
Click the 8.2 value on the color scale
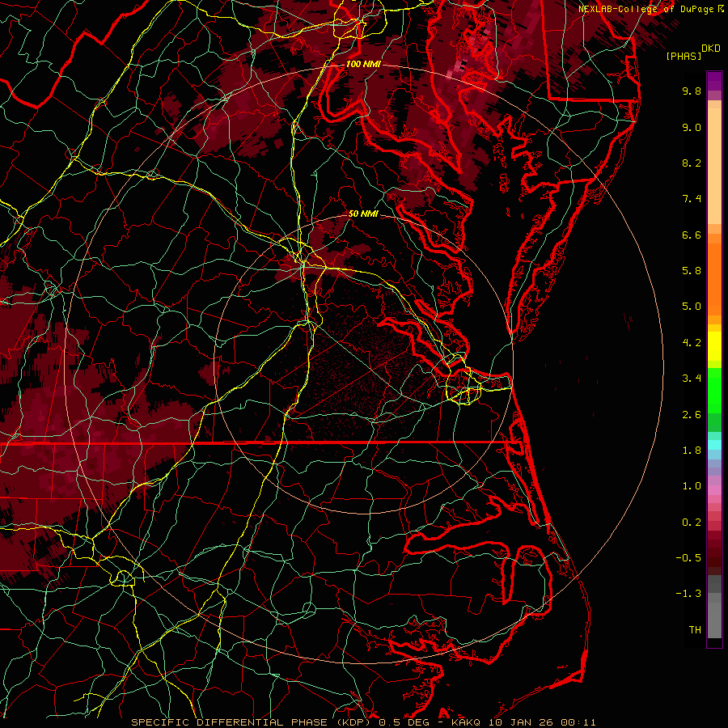point(692,163)
